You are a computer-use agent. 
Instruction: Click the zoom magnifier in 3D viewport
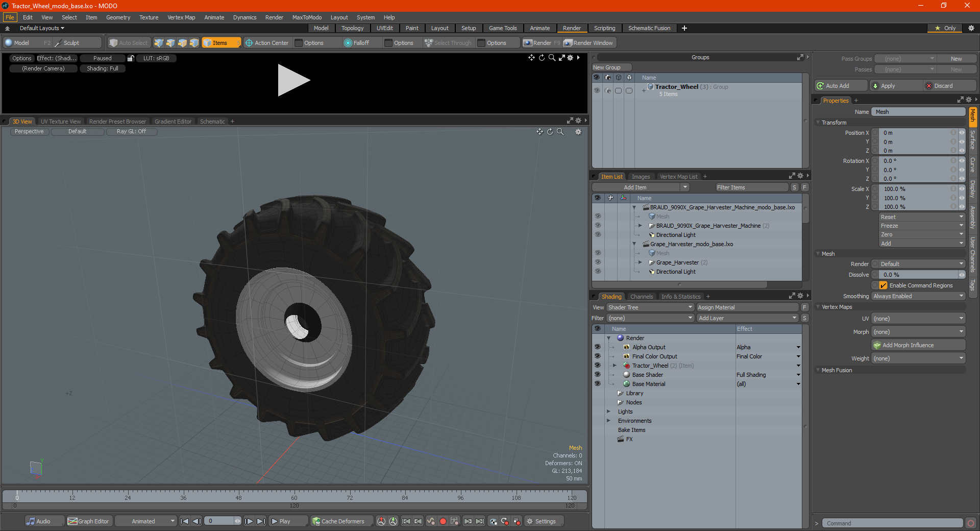click(x=560, y=132)
